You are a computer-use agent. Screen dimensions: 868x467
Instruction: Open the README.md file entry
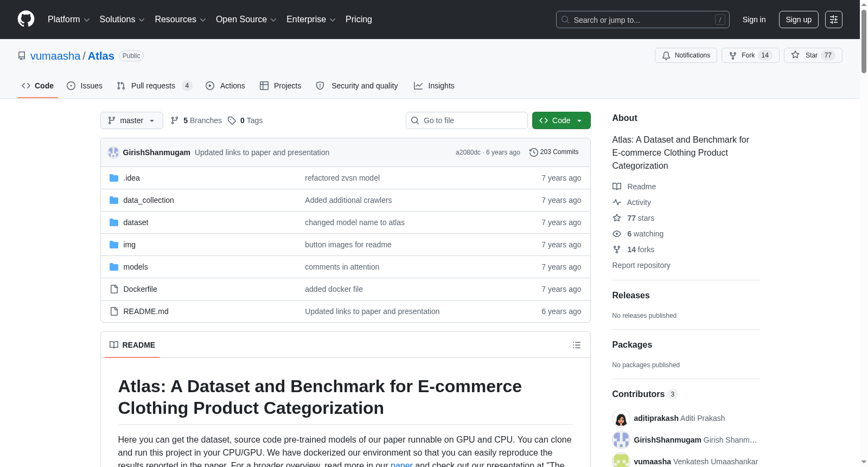(146, 311)
